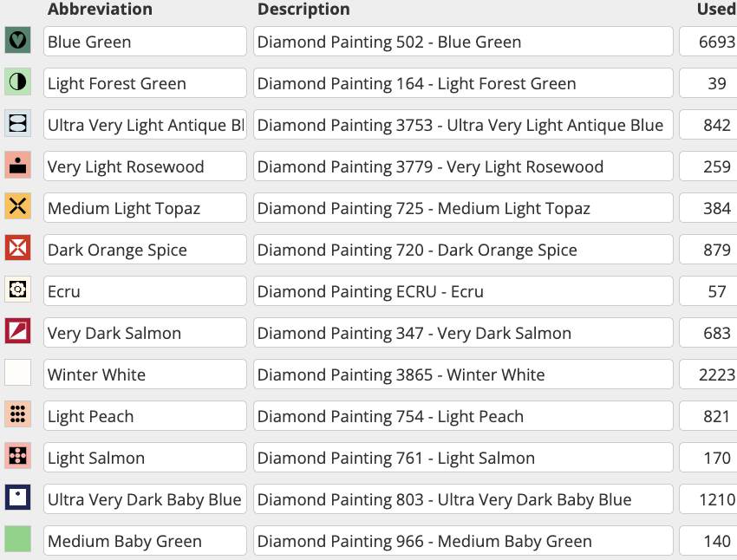737x560 pixels.
Task: Edit the Blue Green abbreviation field
Action: (145, 42)
